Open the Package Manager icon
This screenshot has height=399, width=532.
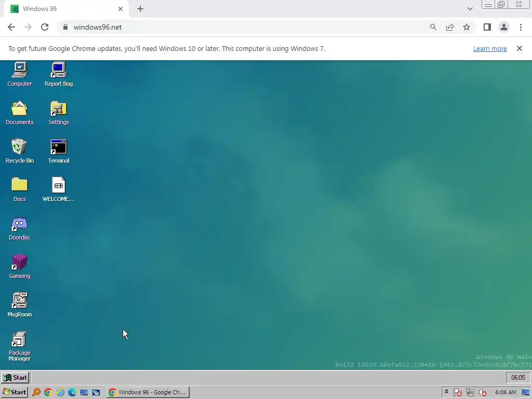pos(19,347)
